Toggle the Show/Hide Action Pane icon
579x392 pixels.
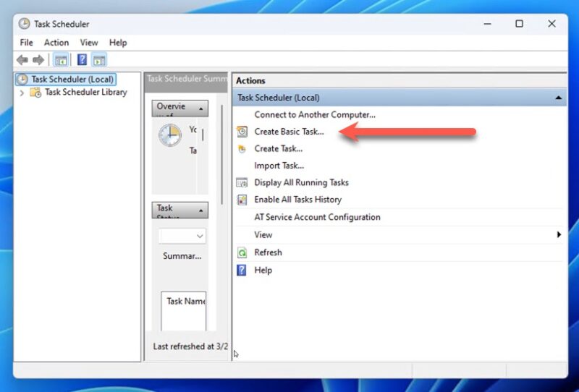(99, 60)
